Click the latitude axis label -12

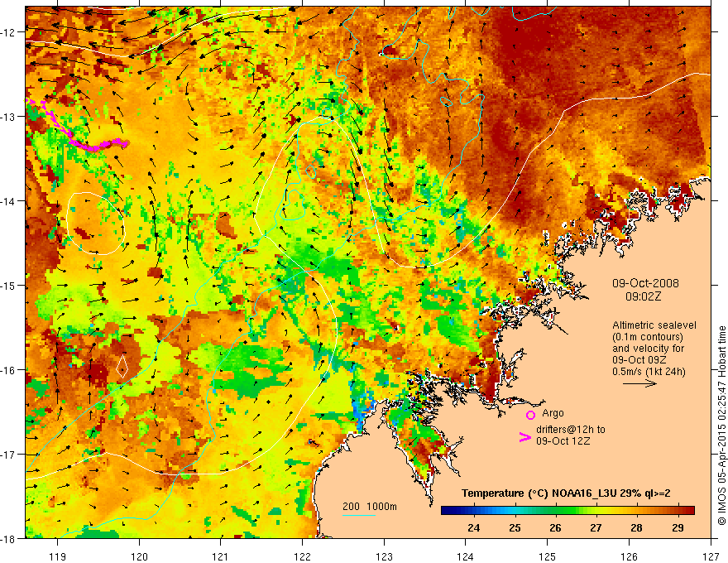click(x=9, y=32)
